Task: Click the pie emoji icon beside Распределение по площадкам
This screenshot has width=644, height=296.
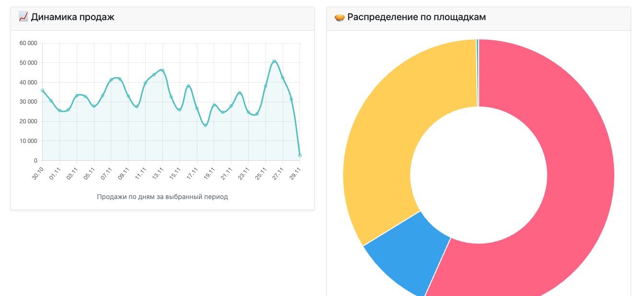Action: (340, 17)
